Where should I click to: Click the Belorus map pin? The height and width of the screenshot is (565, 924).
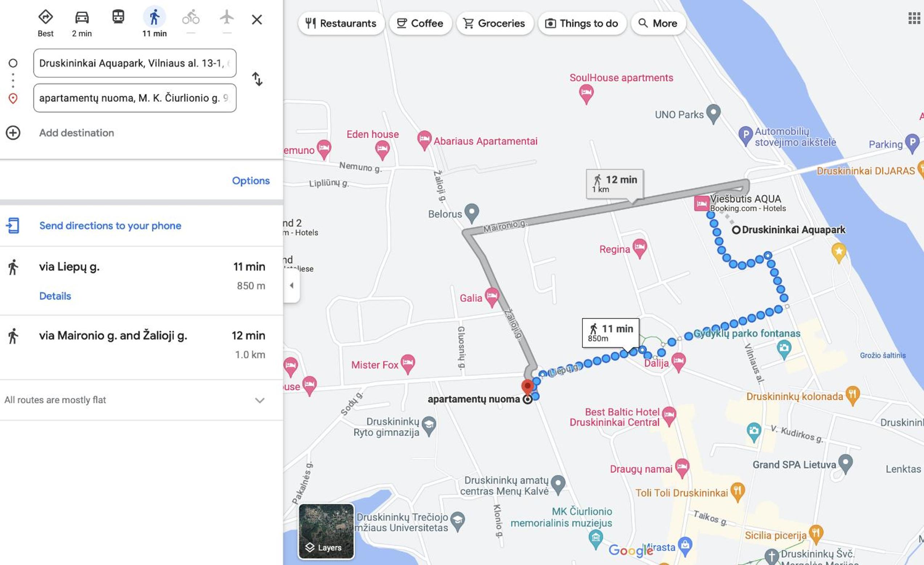tap(472, 213)
